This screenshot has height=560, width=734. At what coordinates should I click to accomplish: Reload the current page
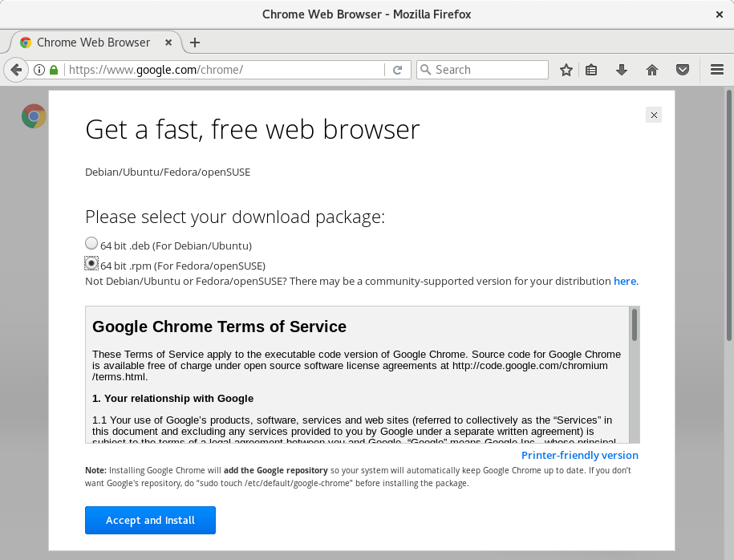pyautogui.click(x=397, y=70)
